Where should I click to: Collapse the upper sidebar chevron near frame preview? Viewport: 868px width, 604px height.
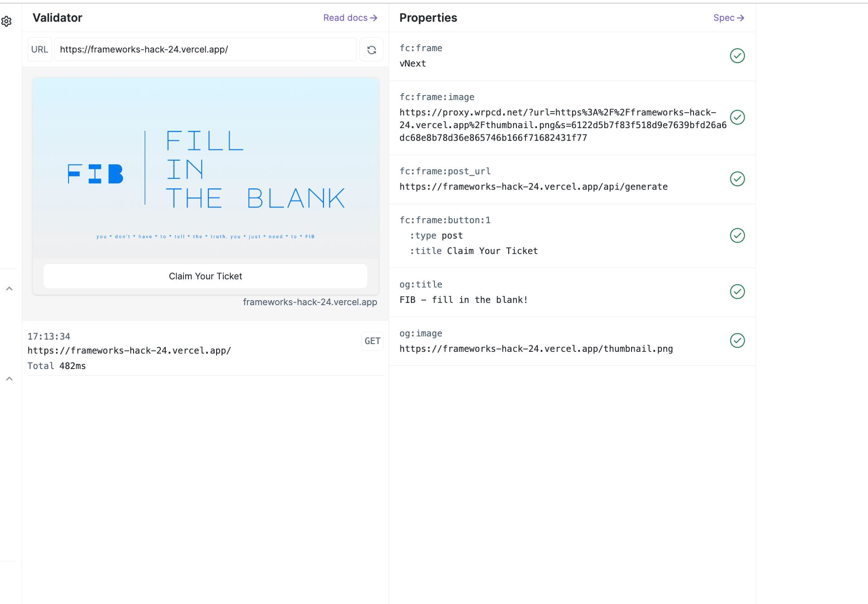pyautogui.click(x=9, y=288)
